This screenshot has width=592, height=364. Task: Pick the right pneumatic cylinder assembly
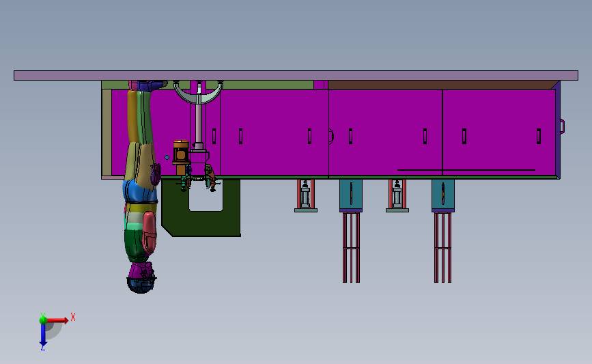point(397,195)
